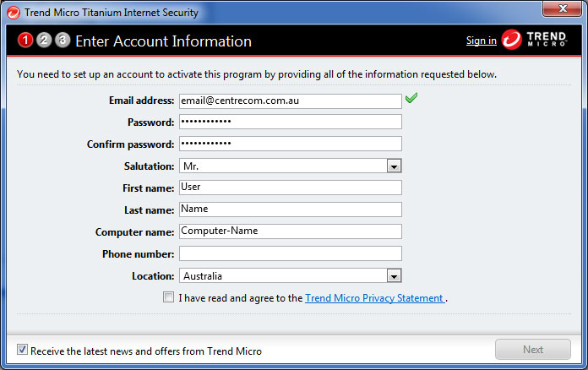This screenshot has width=588, height=370.
Task: Select the Computer name text field
Action: 291,231
